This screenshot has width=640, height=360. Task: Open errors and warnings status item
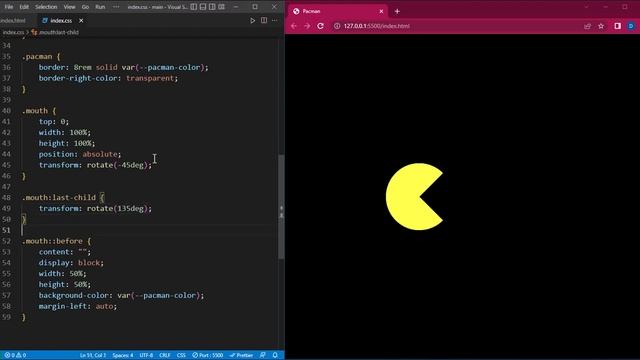pos(15,356)
